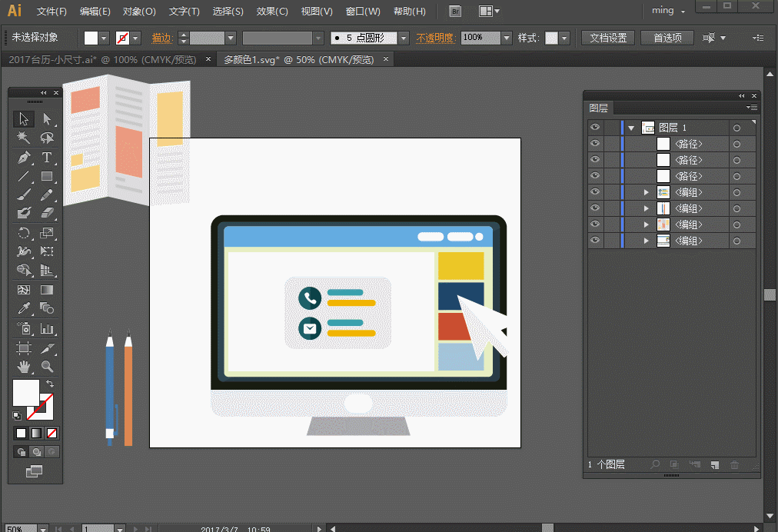
Task: Select the Direct Selection tool
Action: pos(47,118)
